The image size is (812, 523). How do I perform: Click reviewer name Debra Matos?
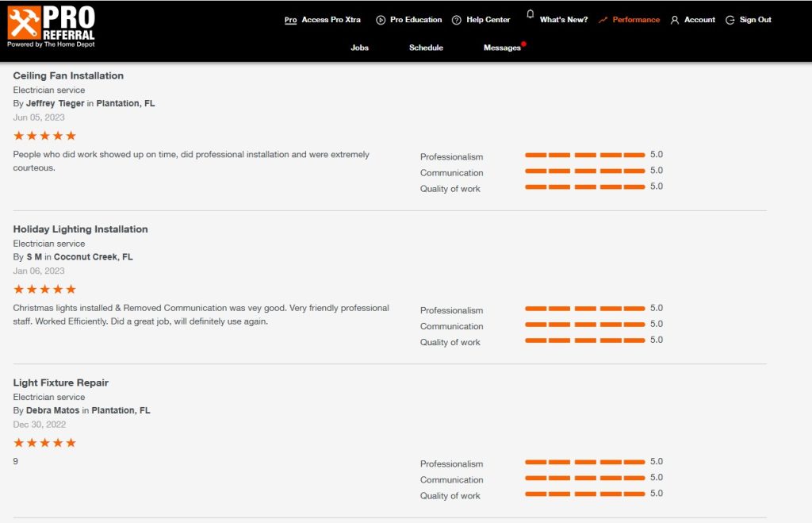(x=52, y=410)
